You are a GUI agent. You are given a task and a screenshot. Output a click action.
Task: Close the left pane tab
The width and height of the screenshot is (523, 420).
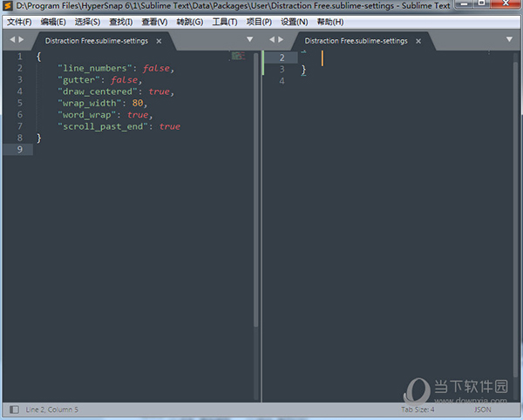point(160,41)
